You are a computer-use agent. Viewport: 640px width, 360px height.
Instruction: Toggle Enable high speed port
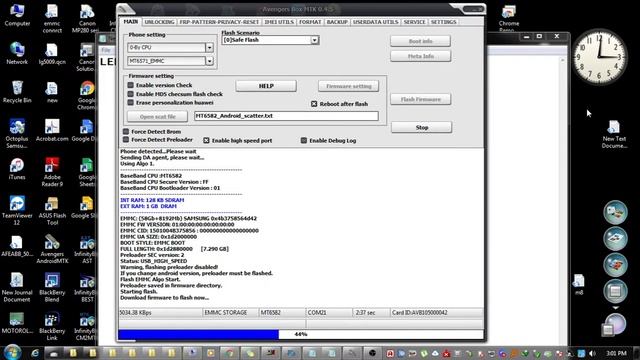point(207,140)
